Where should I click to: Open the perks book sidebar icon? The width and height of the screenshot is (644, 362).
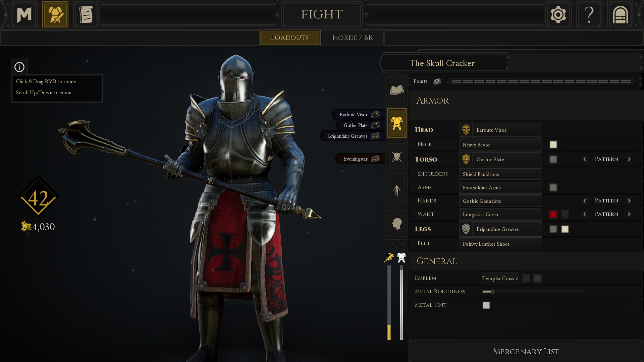[397, 89]
